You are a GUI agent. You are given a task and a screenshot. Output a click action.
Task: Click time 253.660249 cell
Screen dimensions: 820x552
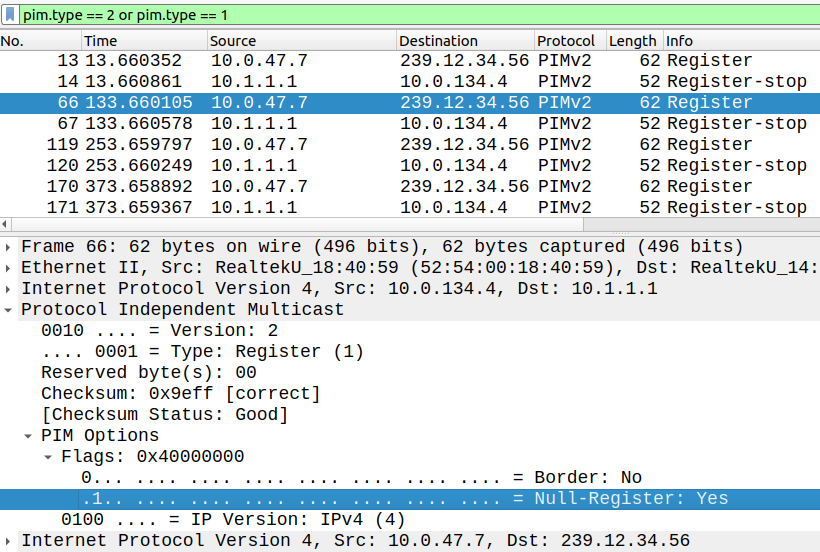pos(139,165)
